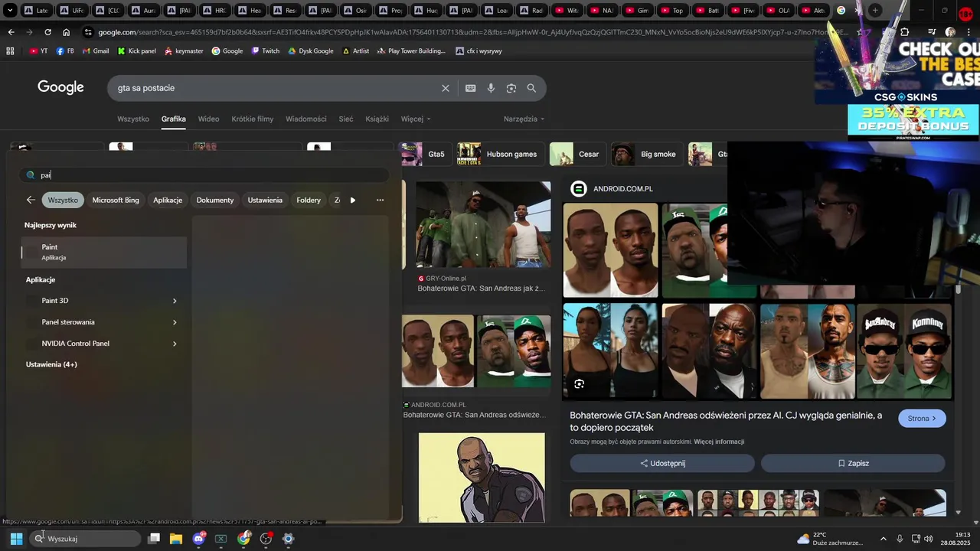Switch to Krótkie filmy tab
Image resolution: width=980 pixels, height=551 pixels.
(x=253, y=119)
